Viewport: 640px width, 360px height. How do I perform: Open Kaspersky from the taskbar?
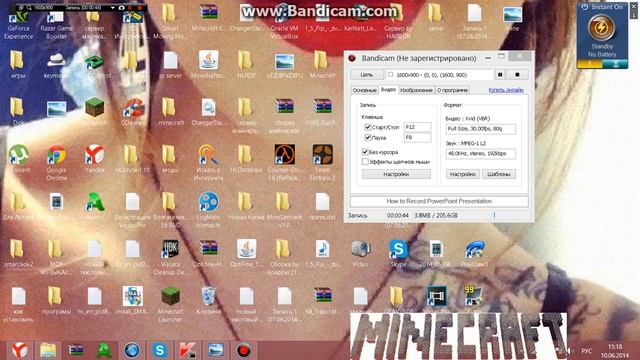pyautogui.click(x=187, y=350)
